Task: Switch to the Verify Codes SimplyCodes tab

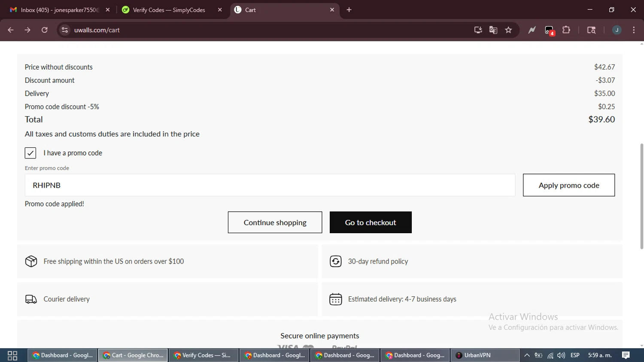Action: pos(169,10)
